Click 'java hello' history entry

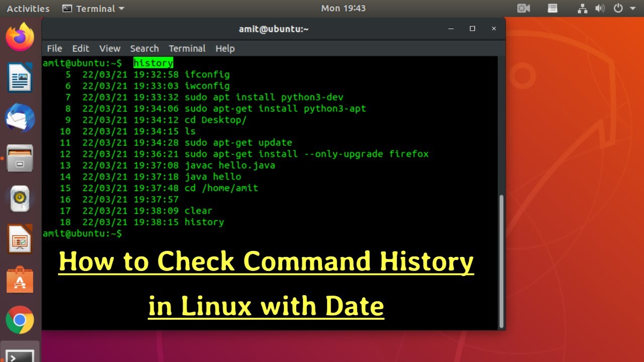point(213,176)
